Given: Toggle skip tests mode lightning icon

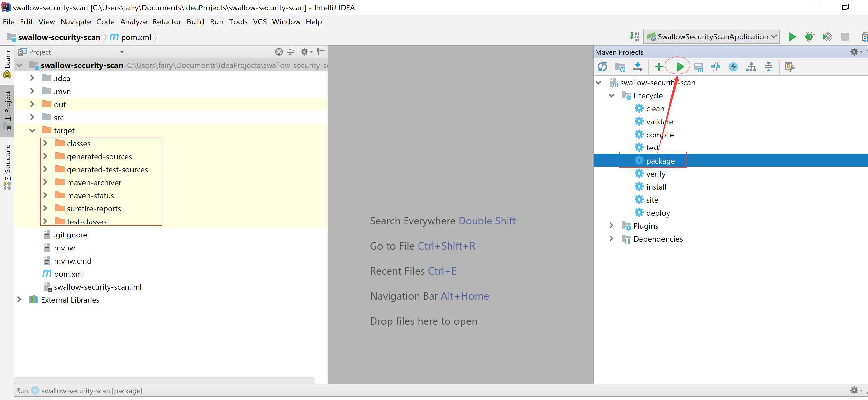Looking at the screenshot, I should (x=733, y=67).
